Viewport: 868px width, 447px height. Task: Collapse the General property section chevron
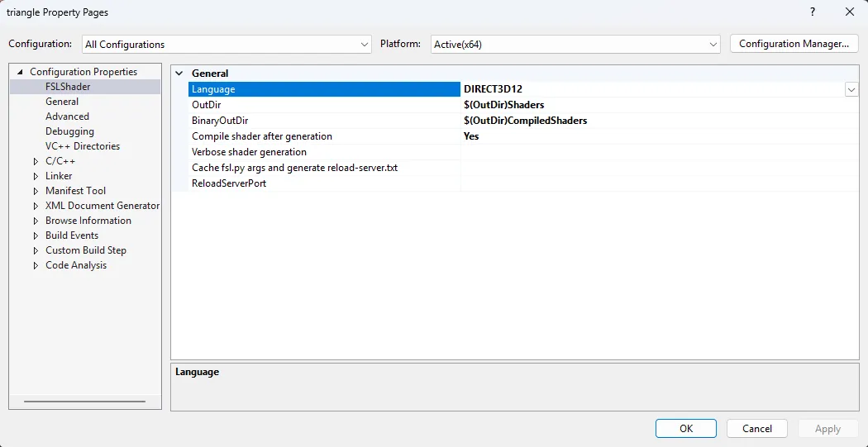tap(179, 74)
